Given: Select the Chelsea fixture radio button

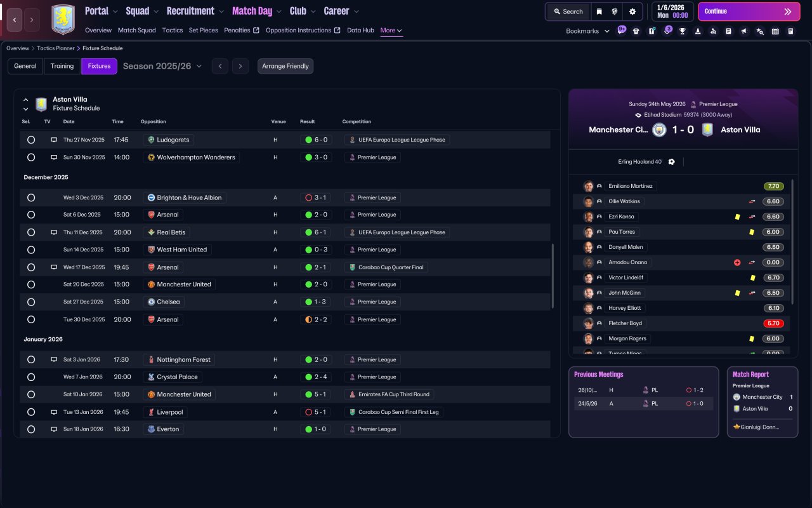Looking at the screenshot, I should (x=31, y=302).
